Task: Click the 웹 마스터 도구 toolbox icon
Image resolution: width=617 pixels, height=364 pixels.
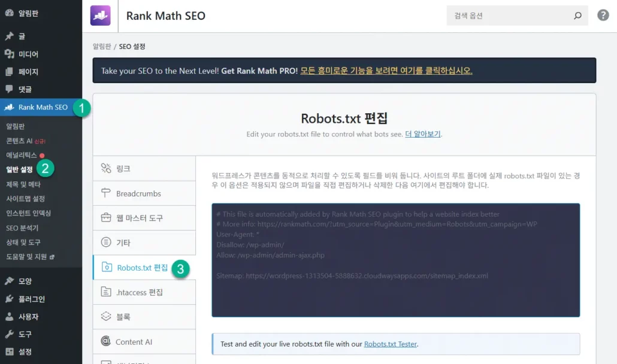Action: tap(106, 217)
